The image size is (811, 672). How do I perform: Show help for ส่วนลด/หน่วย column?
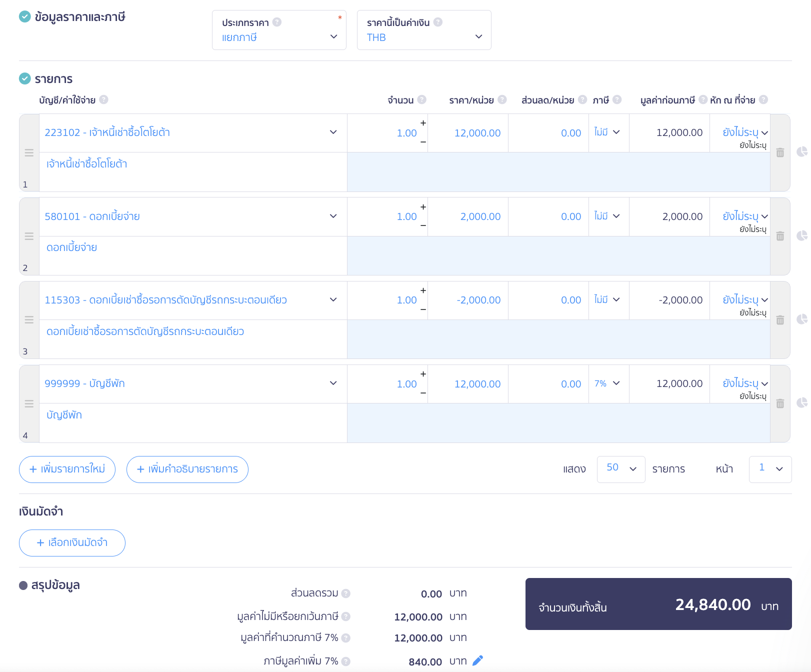[x=582, y=99]
